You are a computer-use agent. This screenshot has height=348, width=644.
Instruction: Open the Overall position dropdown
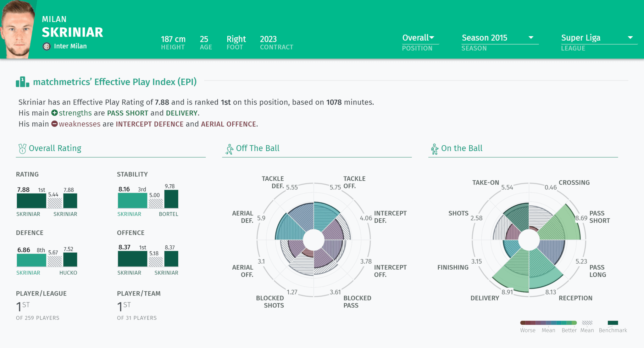[420, 38]
